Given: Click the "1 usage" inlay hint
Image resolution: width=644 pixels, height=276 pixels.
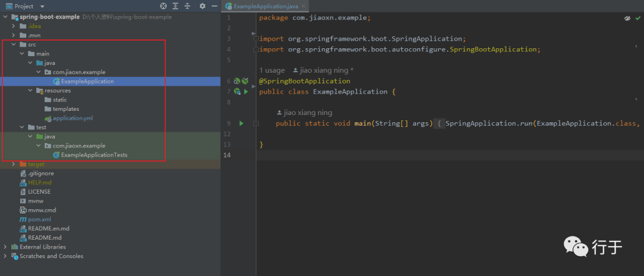Looking at the screenshot, I should pyautogui.click(x=272, y=70).
